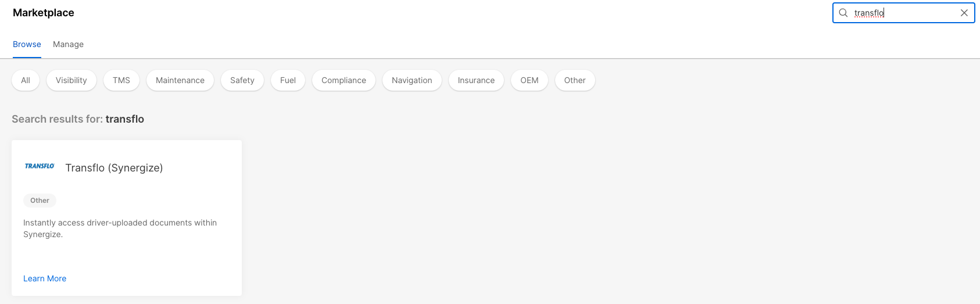The height and width of the screenshot is (304, 980).
Task: Filter by Safety category
Action: pyautogui.click(x=242, y=80)
